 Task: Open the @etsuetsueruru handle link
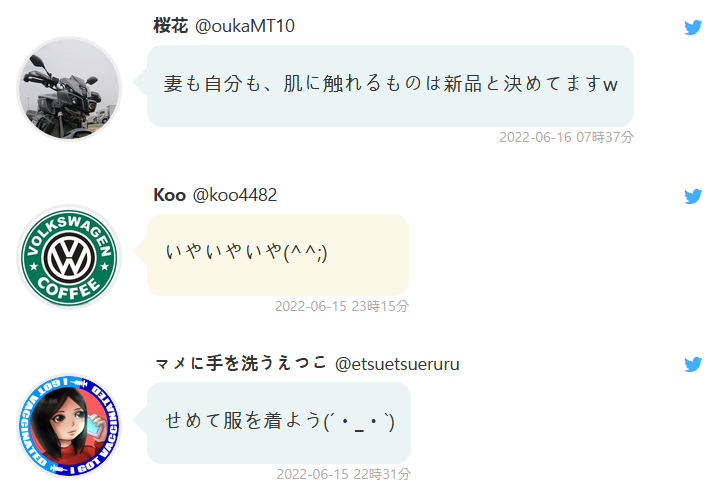click(x=397, y=364)
